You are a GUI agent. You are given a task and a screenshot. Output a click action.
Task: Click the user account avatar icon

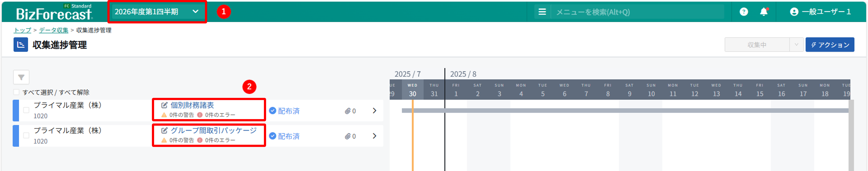[x=794, y=12]
